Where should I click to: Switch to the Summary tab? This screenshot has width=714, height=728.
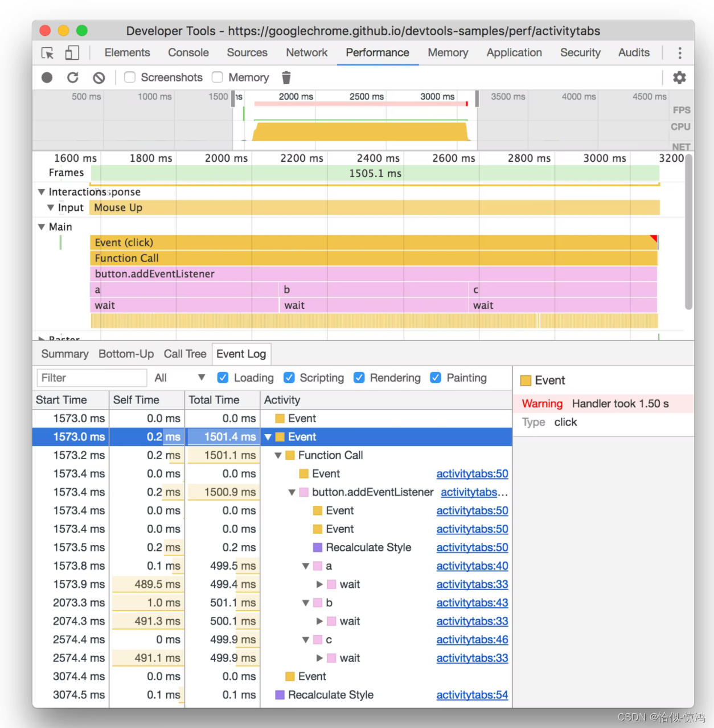[x=65, y=354]
